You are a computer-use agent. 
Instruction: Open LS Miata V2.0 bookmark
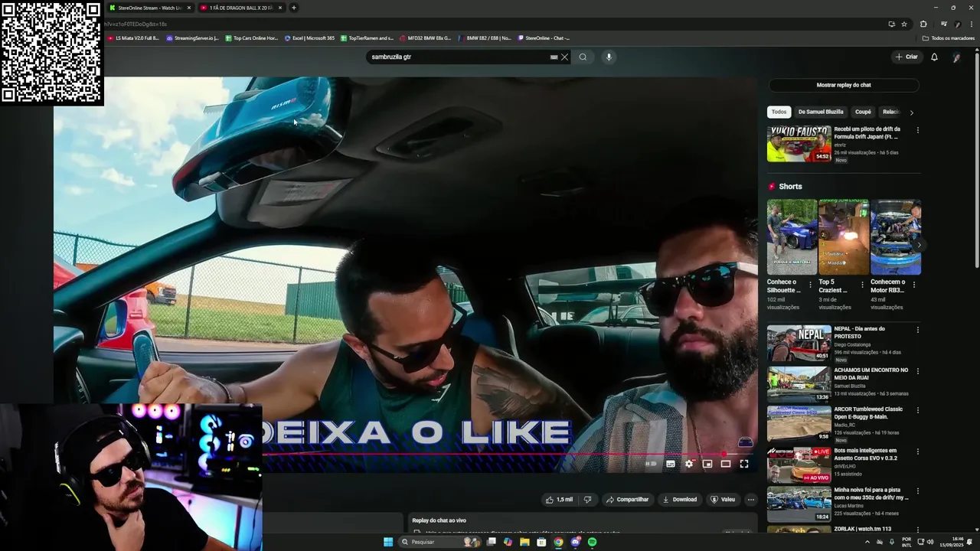tap(133, 37)
